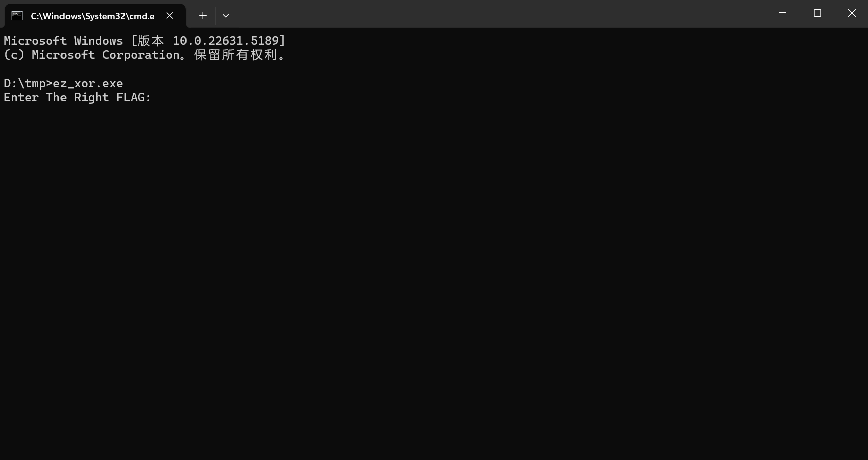Click the 'Microsoft Windows' header text
868x460 pixels.
64,41
